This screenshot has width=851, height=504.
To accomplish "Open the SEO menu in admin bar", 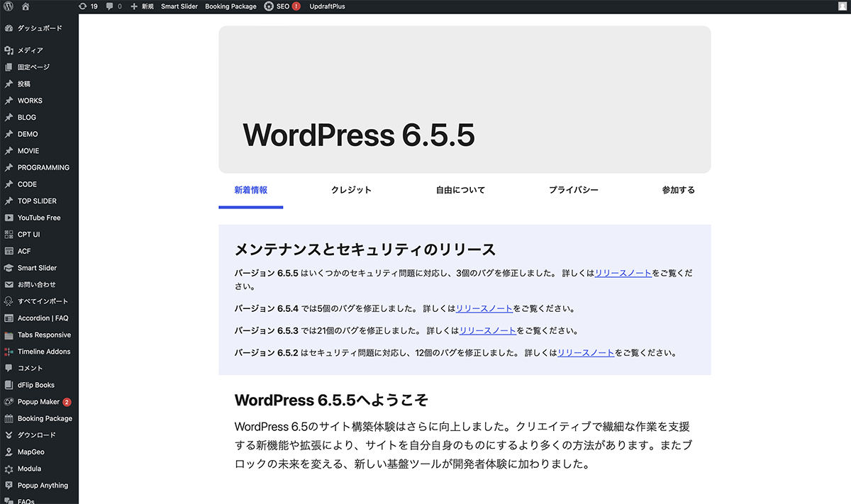I will (282, 6).
